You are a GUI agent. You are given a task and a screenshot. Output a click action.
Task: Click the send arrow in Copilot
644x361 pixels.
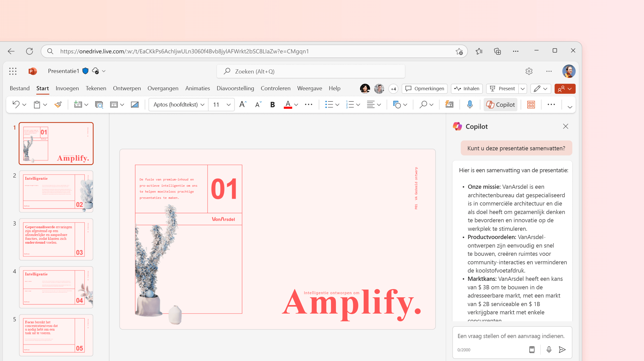562,350
